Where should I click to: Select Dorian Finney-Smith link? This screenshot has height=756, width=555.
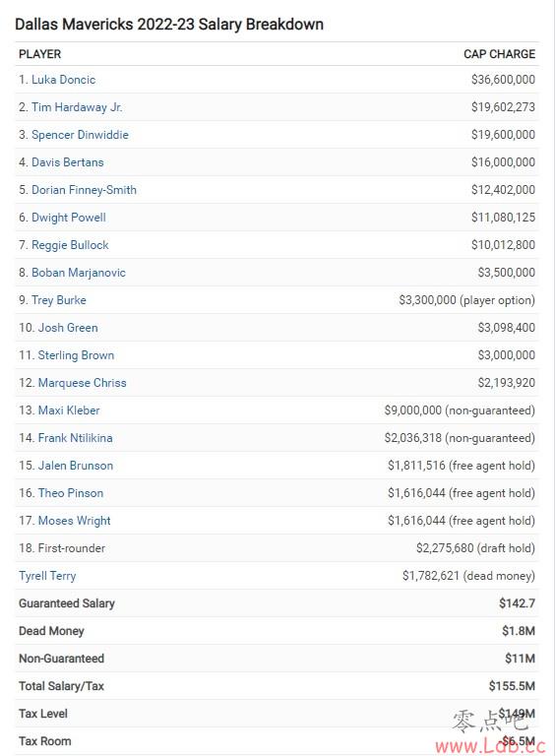tap(84, 190)
